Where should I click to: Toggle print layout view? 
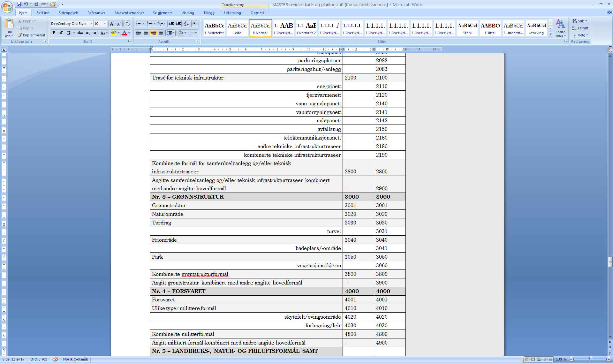pos(527,359)
